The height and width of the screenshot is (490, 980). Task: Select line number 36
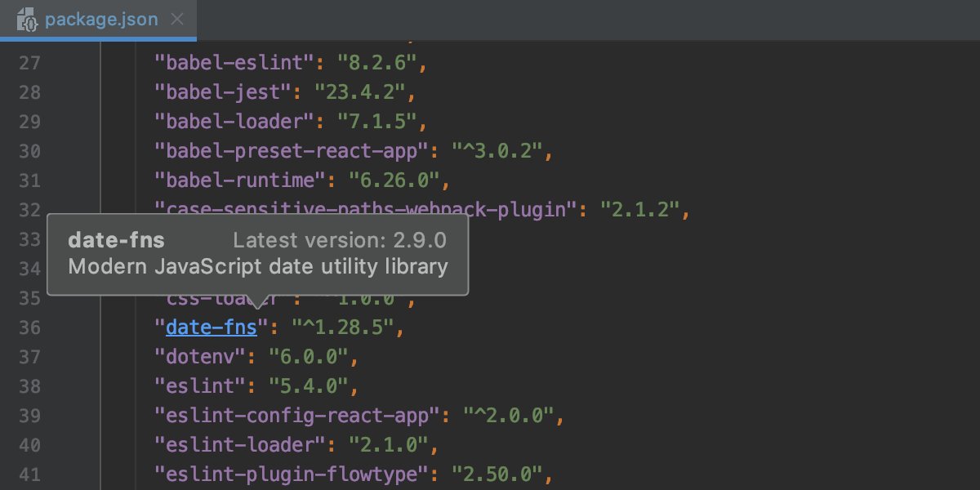pyautogui.click(x=30, y=327)
